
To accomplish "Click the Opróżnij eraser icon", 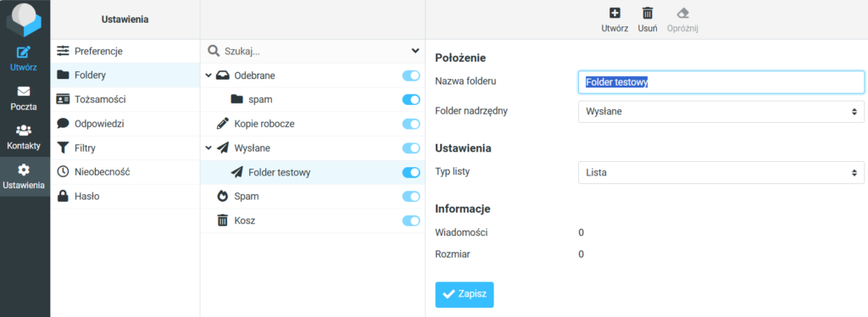I will pos(682,14).
